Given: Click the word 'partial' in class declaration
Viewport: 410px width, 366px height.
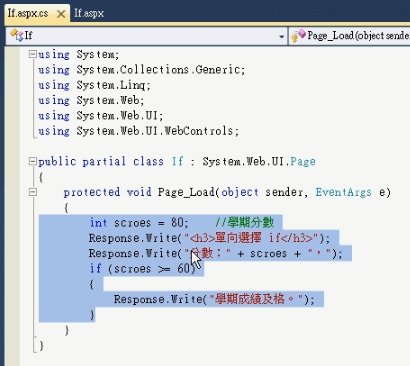Looking at the screenshot, I should (104, 162).
